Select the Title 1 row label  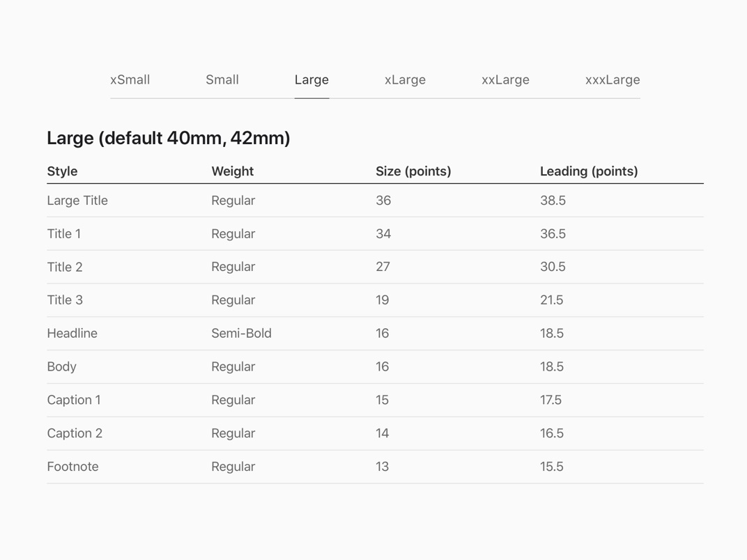[x=64, y=234]
